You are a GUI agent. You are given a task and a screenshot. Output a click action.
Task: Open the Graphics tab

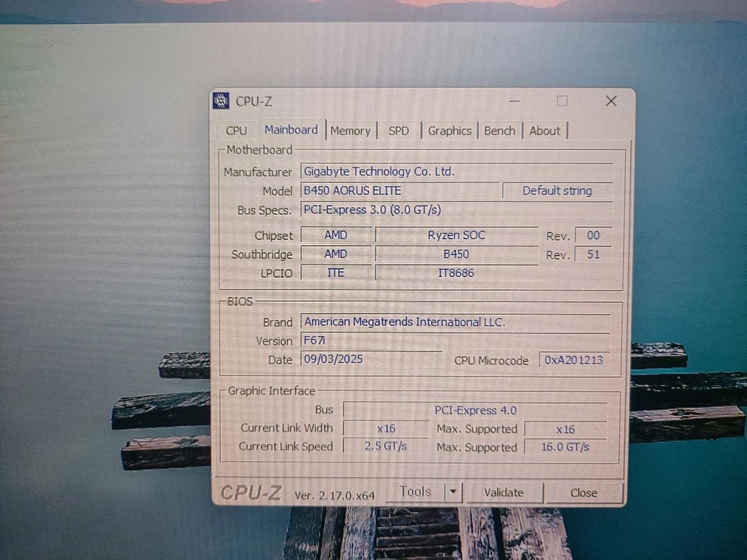[450, 131]
